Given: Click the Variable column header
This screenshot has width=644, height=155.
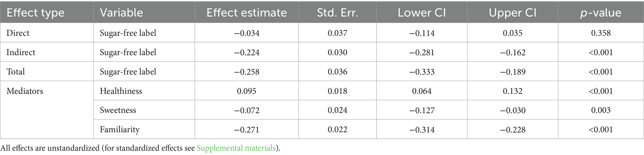Looking at the screenshot, I should 121,12.
